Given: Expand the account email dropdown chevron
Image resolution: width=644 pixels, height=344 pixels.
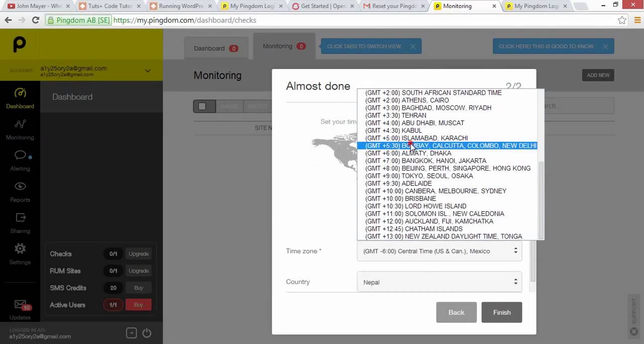Looking at the screenshot, I should pos(147,71).
